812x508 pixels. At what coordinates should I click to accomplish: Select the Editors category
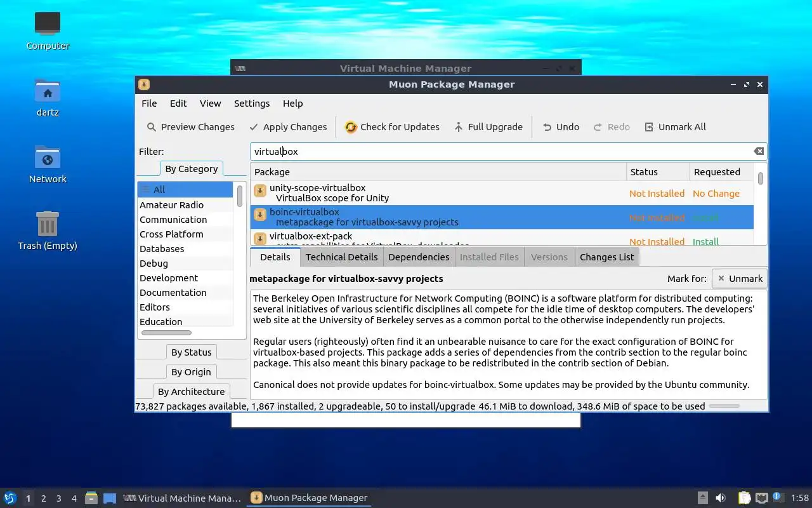(186, 307)
